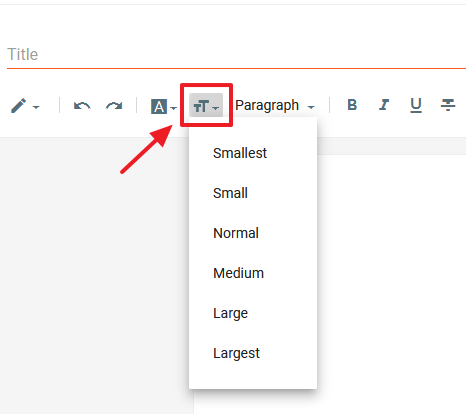The image size is (466, 414).
Task: Choose Normal font size
Action: coord(253,233)
